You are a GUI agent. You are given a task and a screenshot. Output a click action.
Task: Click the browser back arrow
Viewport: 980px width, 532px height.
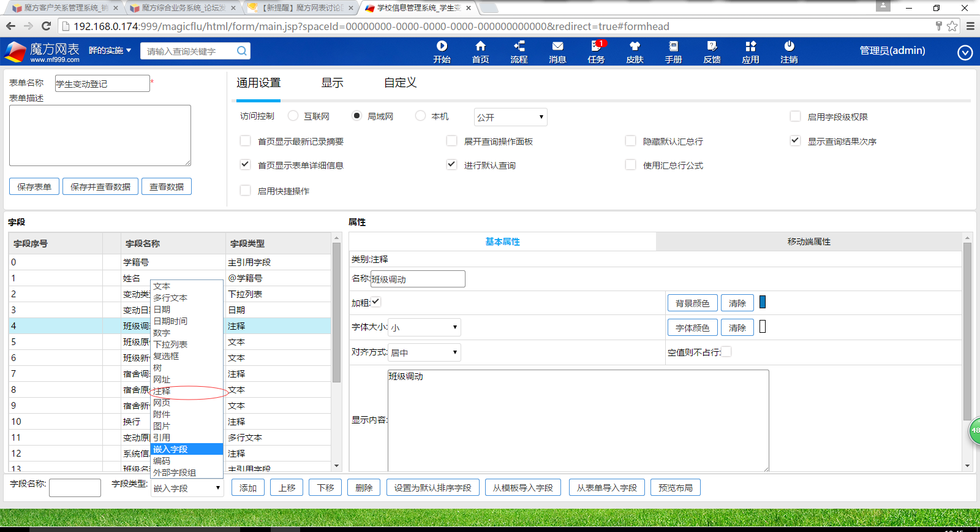tap(10, 26)
